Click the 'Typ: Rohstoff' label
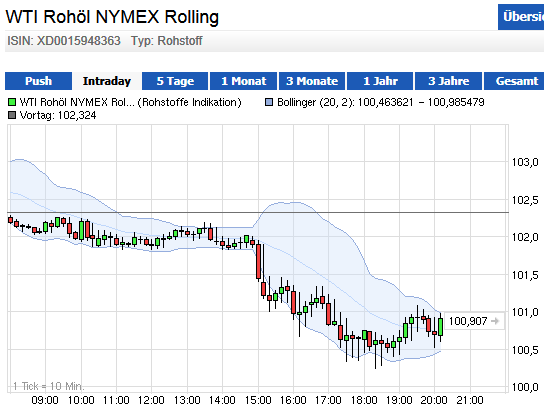The image size is (544, 411). click(167, 41)
